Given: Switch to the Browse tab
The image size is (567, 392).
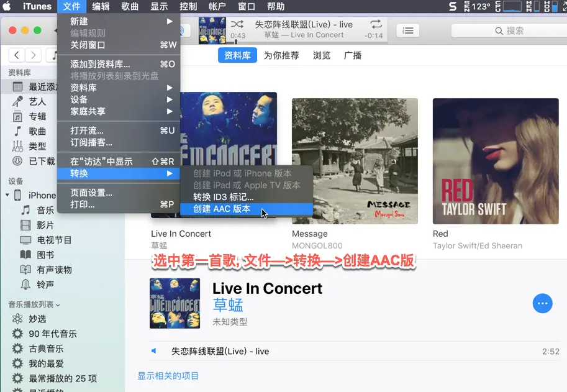Looking at the screenshot, I should pyautogui.click(x=322, y=55).
